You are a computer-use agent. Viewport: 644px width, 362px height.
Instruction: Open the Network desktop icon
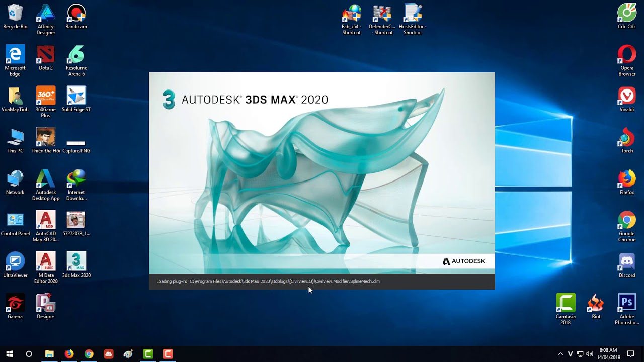pyautogui.click(x=15, y=182)
